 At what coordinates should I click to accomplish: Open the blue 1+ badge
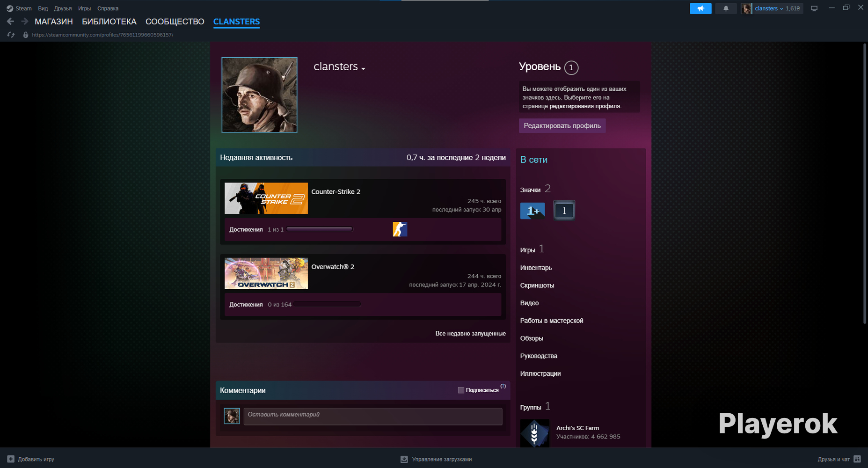532,211
